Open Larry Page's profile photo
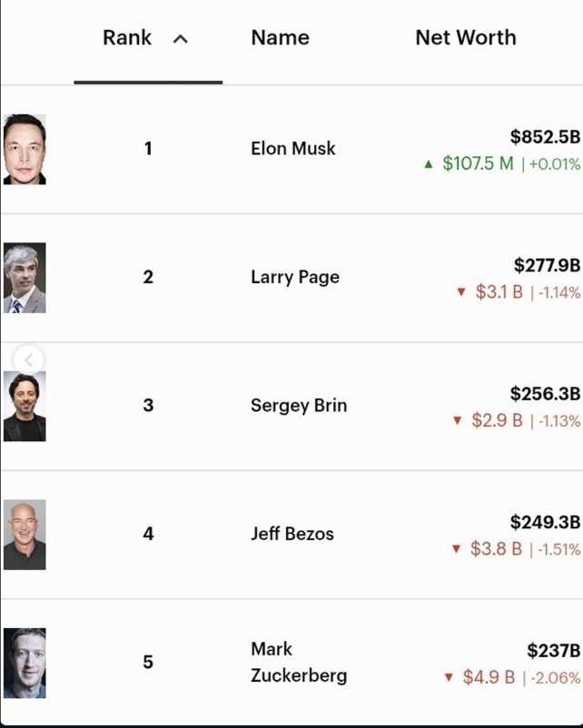 [25, 278]
